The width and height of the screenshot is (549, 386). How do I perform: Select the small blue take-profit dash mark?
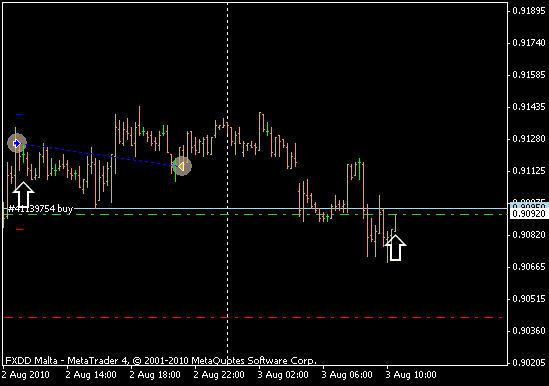coord(20,115)
